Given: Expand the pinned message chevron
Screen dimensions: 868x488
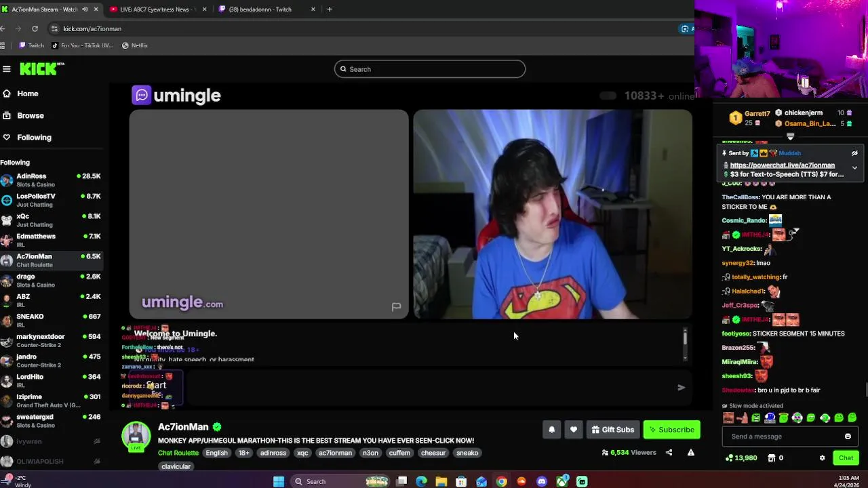Looking at the screenshot, I should (854, 167).
